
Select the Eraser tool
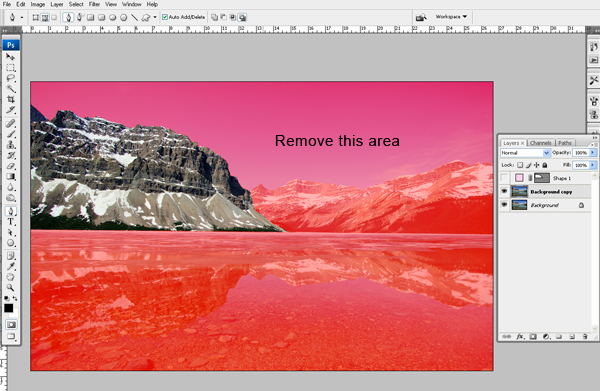coord(10,166)
